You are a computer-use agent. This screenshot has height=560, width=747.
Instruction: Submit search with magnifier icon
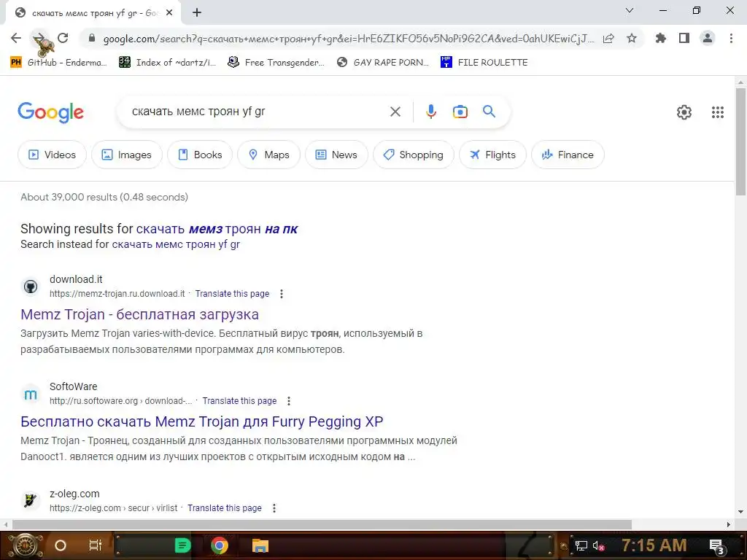click(x=489, y=112)
